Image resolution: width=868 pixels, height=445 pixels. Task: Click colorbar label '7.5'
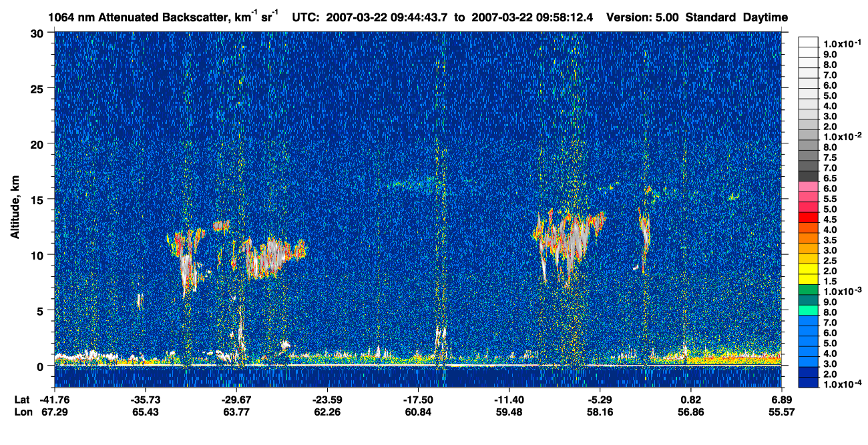click(830, 157)
